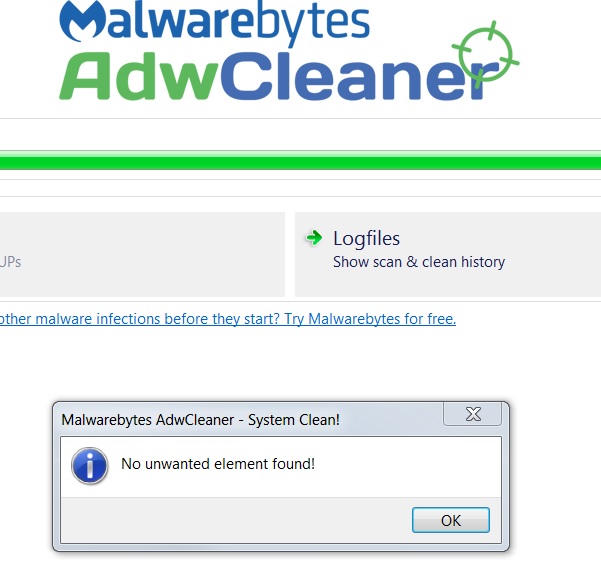Click the blue info icon in dialog

[89, 466]
